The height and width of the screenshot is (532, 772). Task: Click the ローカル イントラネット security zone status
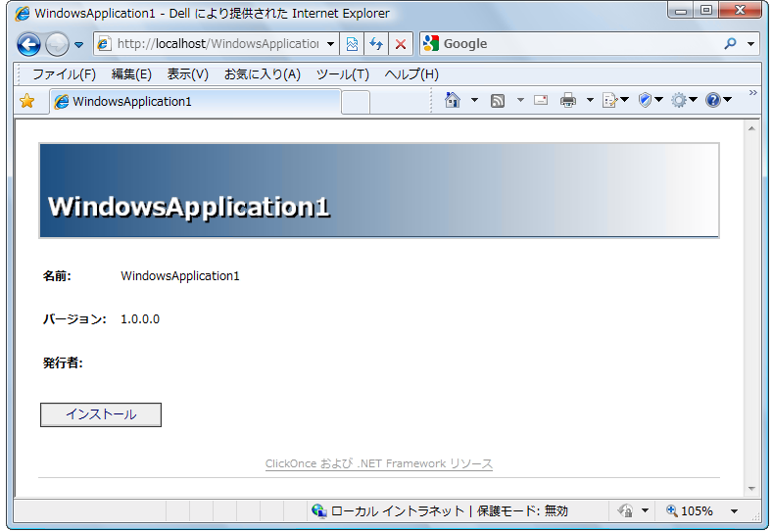coord(440,511)
